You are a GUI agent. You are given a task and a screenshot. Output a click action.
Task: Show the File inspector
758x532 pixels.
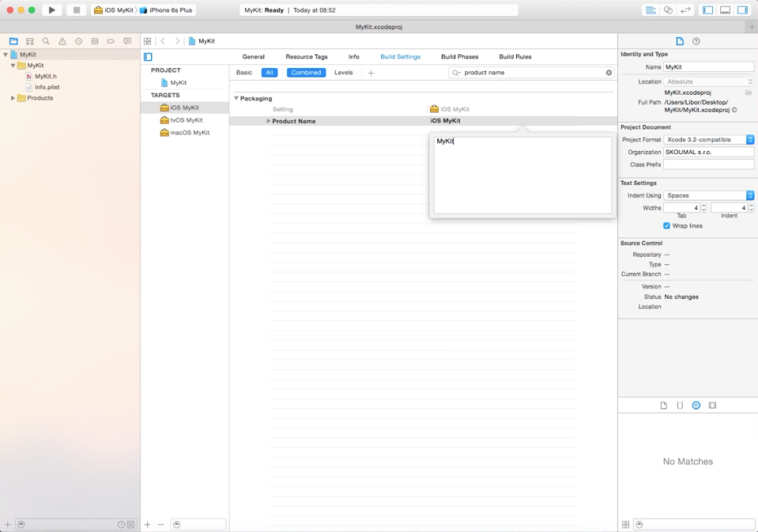tap(680, 41)
